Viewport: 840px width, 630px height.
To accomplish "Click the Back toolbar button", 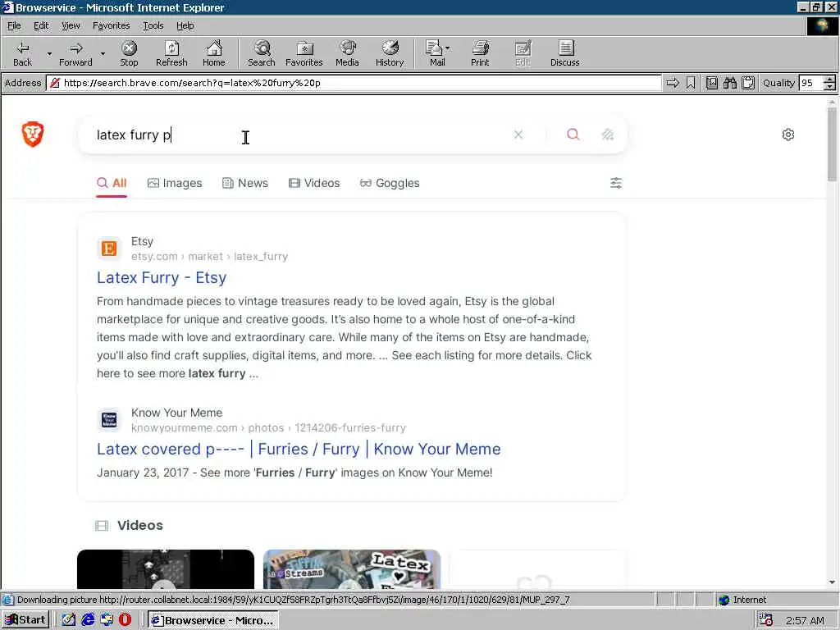I will point(22,53).
